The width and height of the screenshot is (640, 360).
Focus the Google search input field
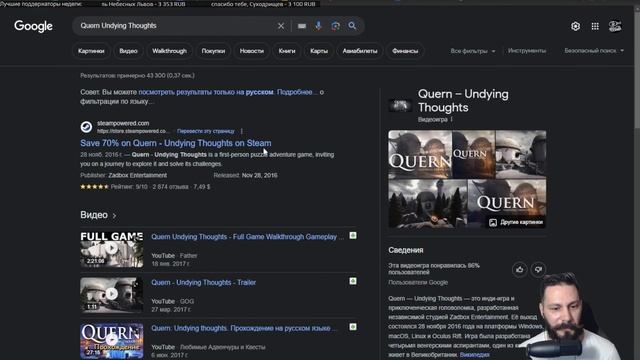click(x=176, y=26)
